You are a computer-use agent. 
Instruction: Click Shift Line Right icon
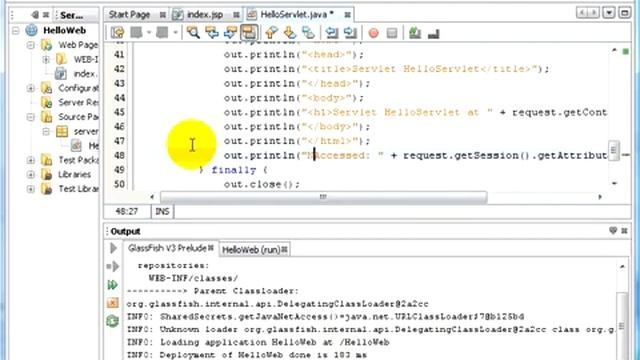pyautogui.click(x=350, y=33)
